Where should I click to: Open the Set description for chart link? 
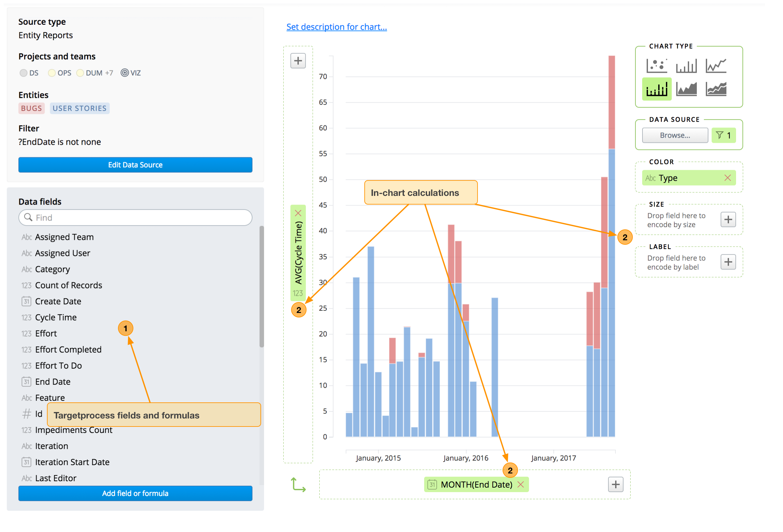coord(336,27)
